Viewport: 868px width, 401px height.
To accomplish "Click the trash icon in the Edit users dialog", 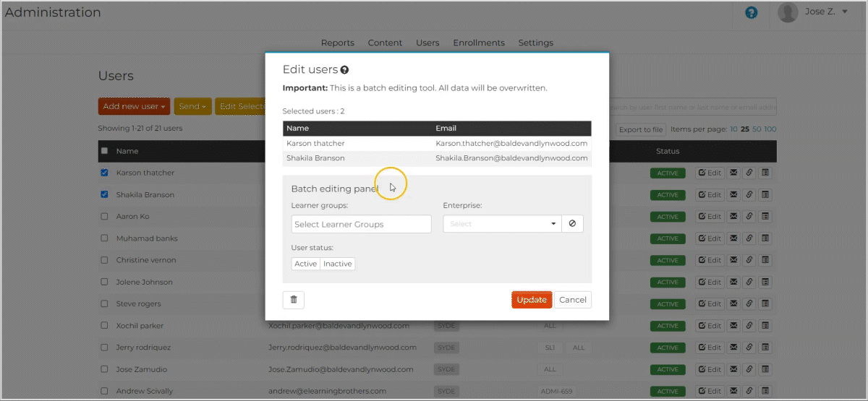I will click(x=294, y=300).
